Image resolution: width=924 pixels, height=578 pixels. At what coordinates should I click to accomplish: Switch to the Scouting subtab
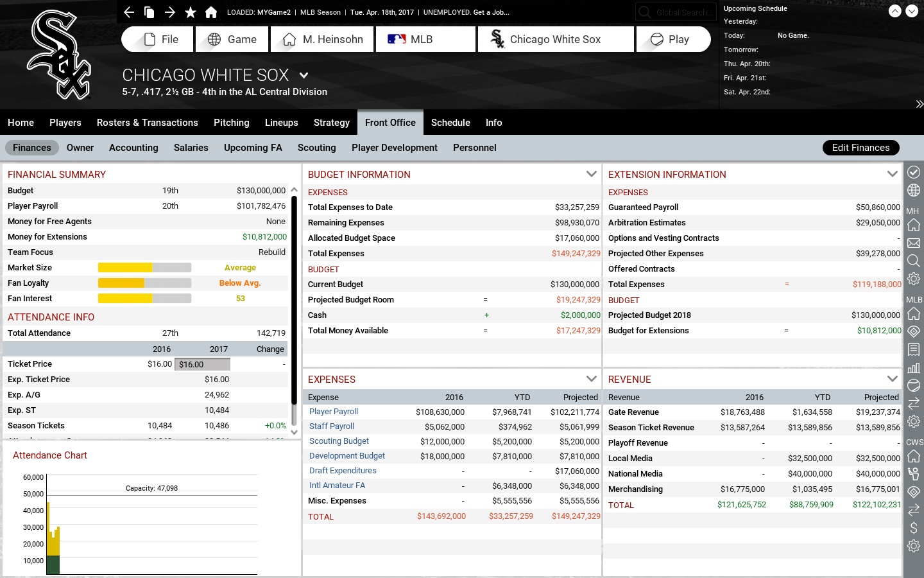pos(316,148)
